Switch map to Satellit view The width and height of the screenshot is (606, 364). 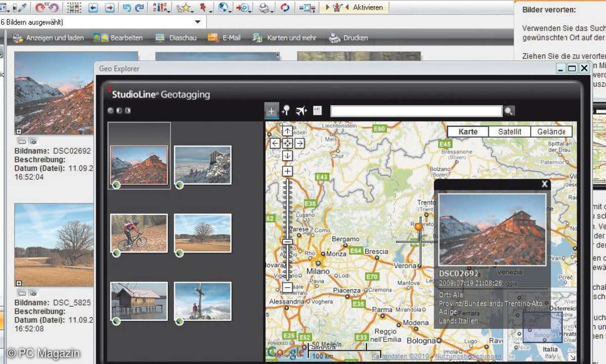[510, 132]
